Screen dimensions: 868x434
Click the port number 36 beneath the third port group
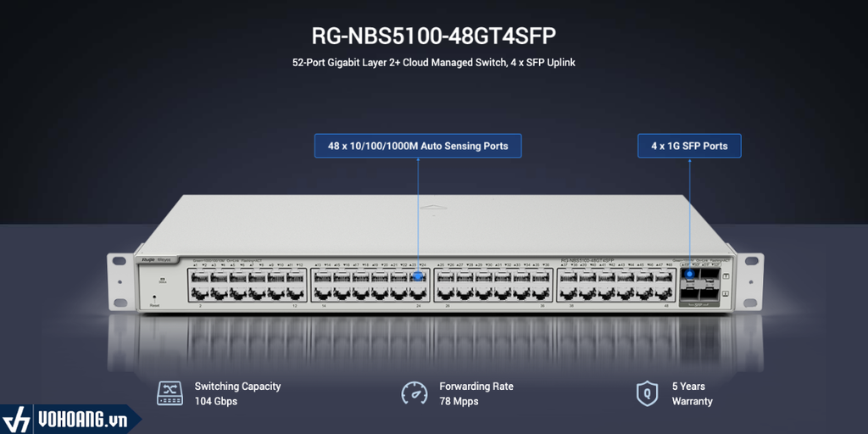pos(542,305)
